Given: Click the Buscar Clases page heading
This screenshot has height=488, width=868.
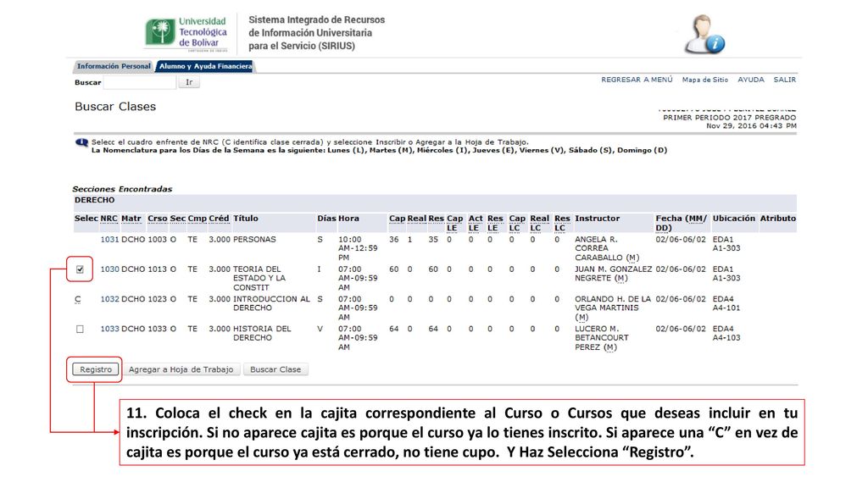Looking at the screenshot, I should pyautogui.click(x=115, y=107).
